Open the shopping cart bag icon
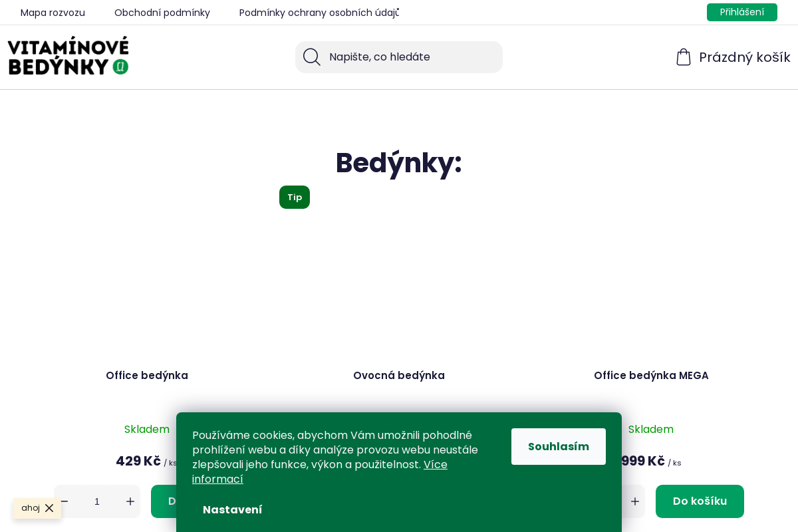The image size is (798, 532). pos(684,57)
